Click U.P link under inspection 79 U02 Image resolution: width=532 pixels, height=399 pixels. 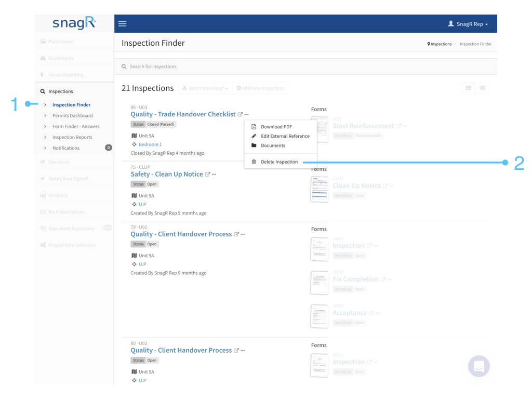pos(142,264)
